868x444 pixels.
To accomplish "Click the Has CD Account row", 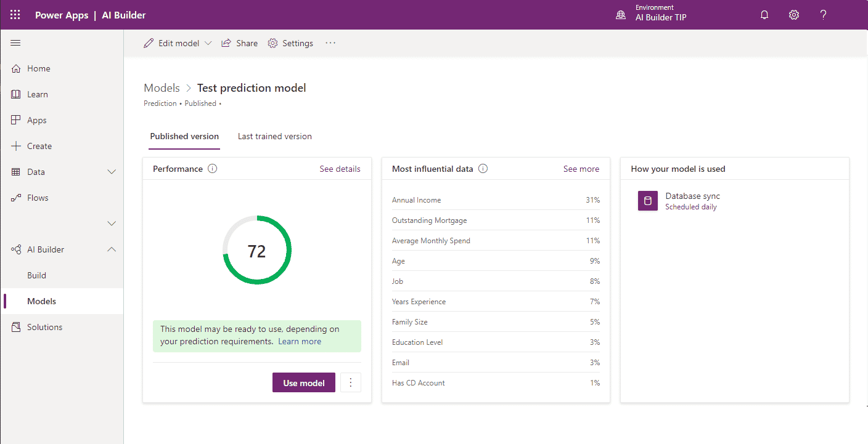I will [496, 383].
